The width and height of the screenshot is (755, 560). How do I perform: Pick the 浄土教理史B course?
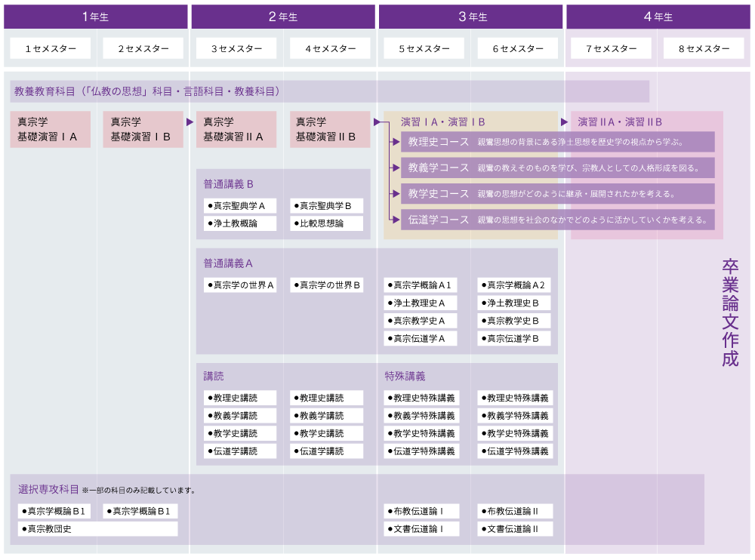tap(513, 303)
